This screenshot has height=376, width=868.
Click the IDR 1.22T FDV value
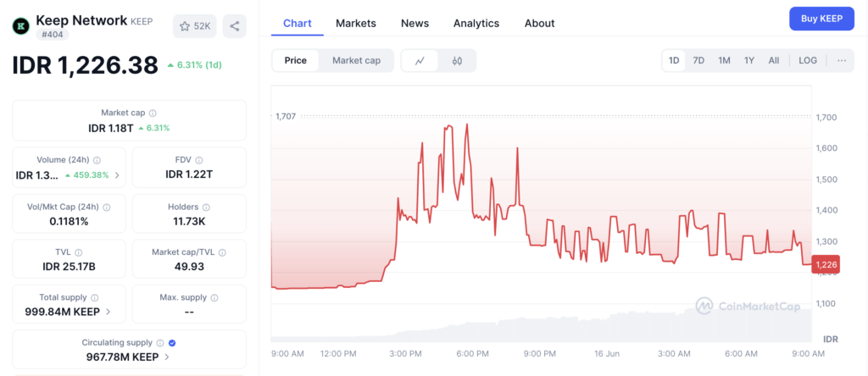[189, 174]
